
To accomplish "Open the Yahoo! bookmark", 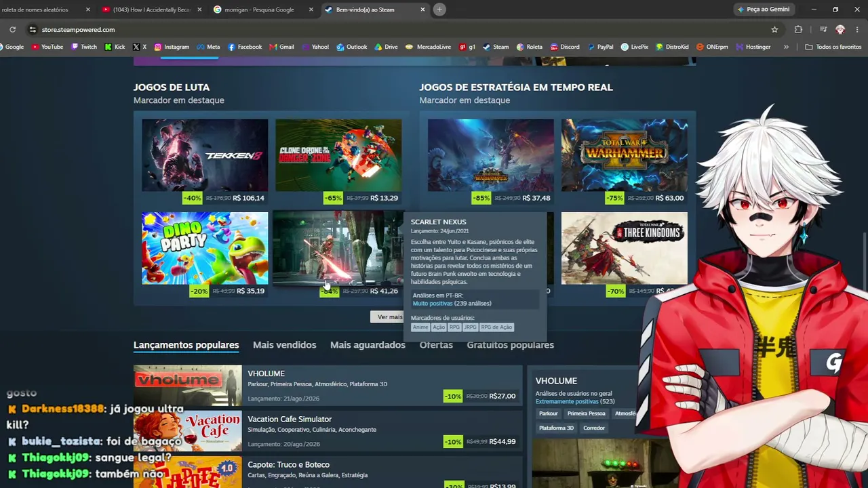I will 315,47.
